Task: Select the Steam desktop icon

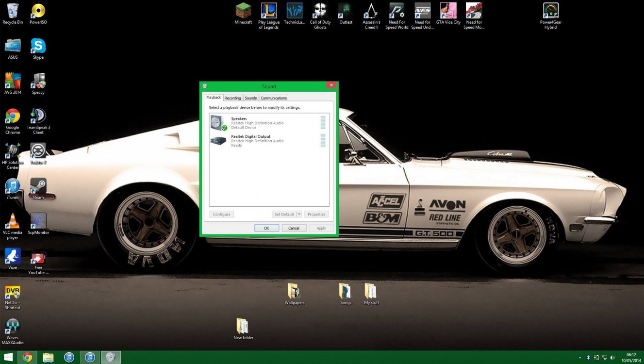Action: [x=38, y=189]
